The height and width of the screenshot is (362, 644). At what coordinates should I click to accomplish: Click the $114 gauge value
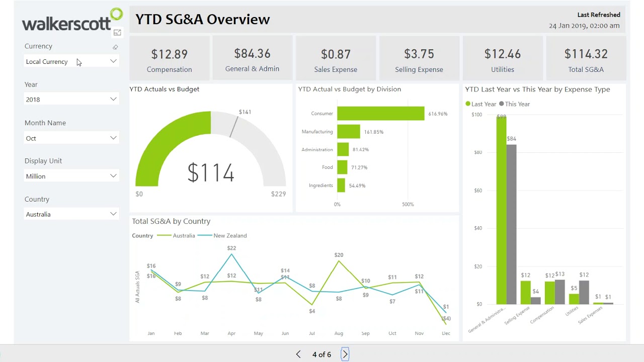pyautogui.click(x=211, y=172)
